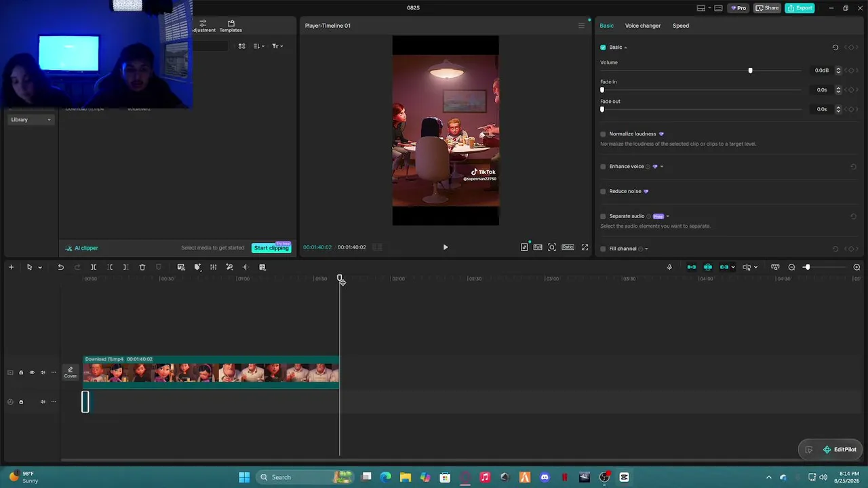Open the keyboard shortcuts icon in the title bar
The width and height of the screenshot is (868, 488).
(718, 8)
